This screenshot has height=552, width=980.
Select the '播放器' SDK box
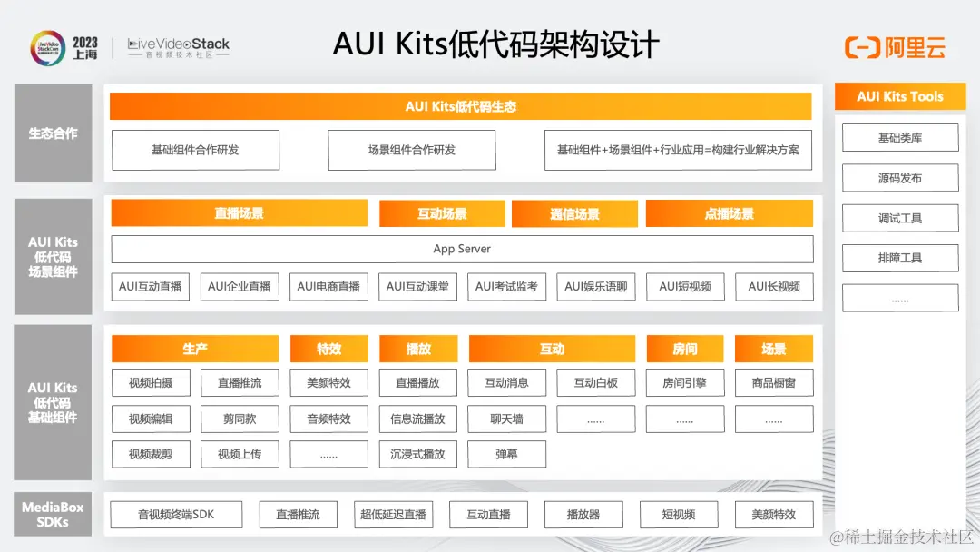click(x=583, y=515)
